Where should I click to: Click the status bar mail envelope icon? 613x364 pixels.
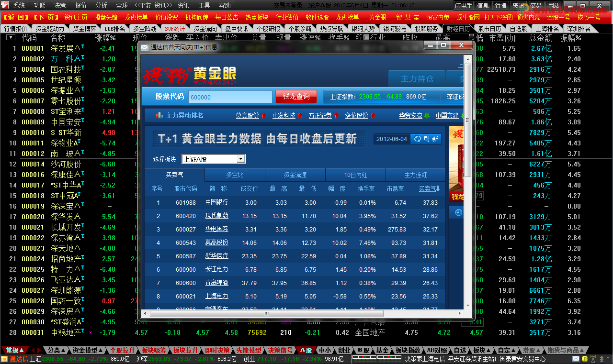[576, 359]
